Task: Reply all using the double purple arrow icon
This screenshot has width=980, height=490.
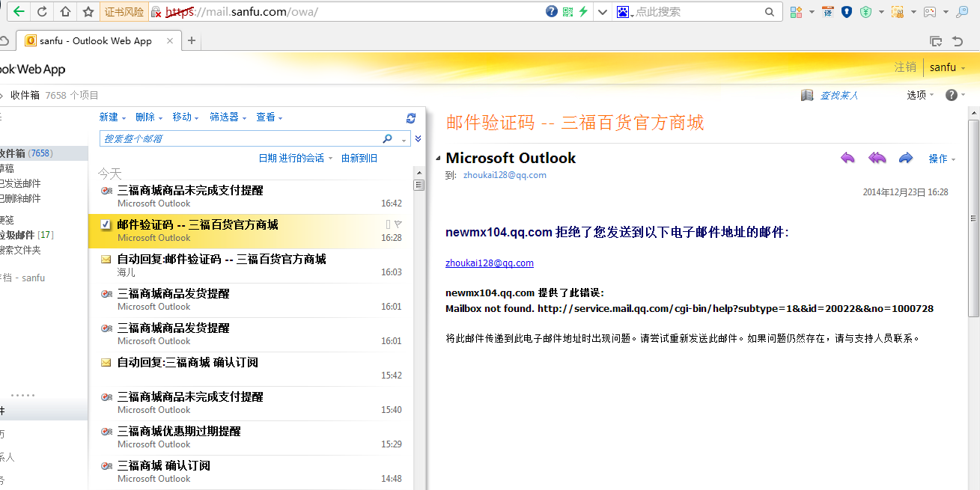Action: pyautogui.click(x=877, y=158)
